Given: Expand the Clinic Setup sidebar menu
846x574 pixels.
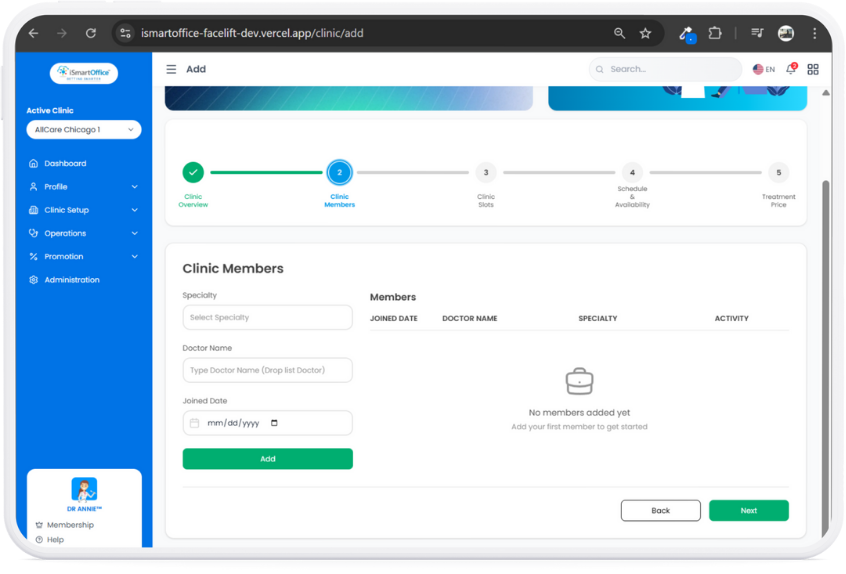Looking at the screenshot, I should pos(84,210).
